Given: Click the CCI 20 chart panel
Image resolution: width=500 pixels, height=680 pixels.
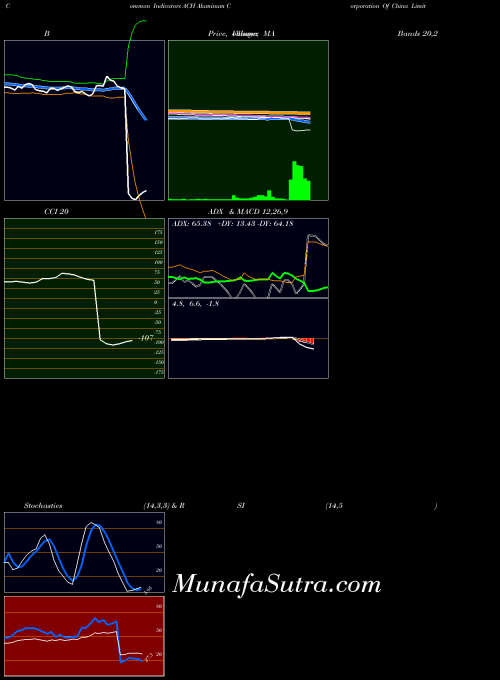Looking at the screenshot, I should (85, 298).
